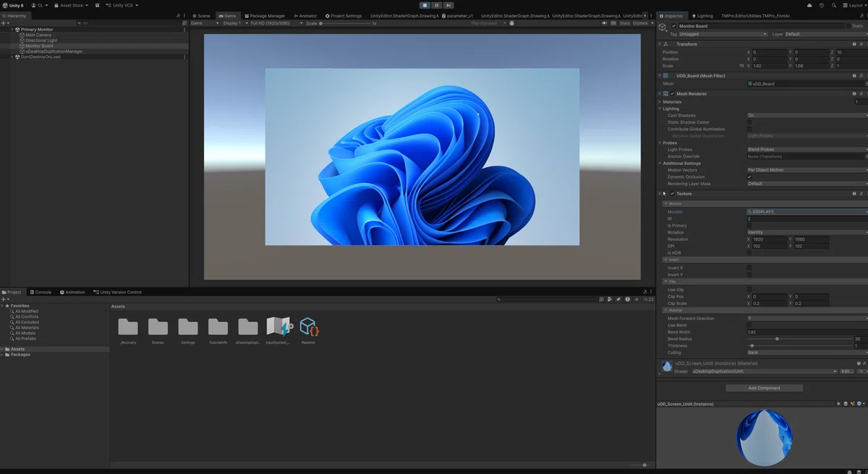The height and width of the screenshot is (474, 868).
Task: Open the Layer Default dropdown
Action: tap(825, 34)
